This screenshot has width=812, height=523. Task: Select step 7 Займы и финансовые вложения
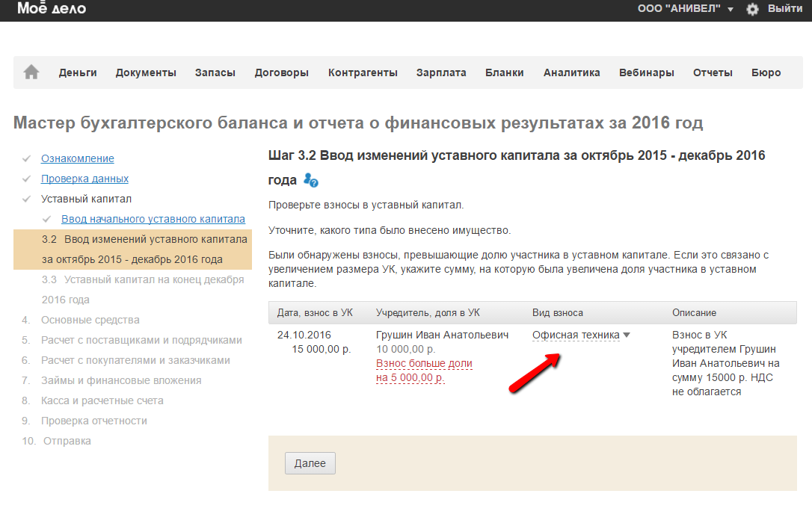click(121, 380)
